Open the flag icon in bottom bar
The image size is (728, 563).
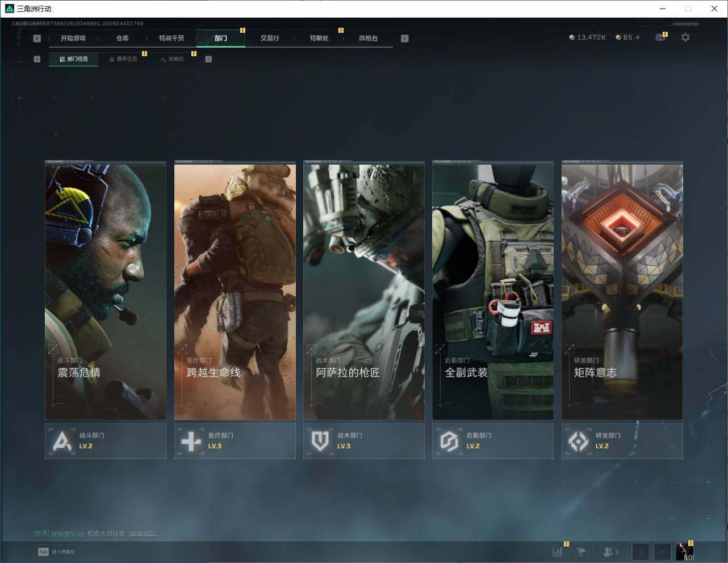(580, 551)
